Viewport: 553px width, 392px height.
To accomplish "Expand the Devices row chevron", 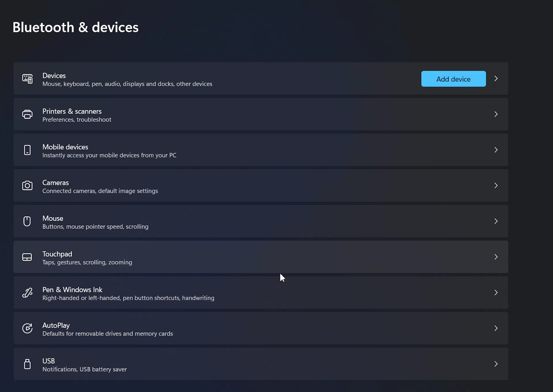I will pyautogui.click(x=496, y=79).
